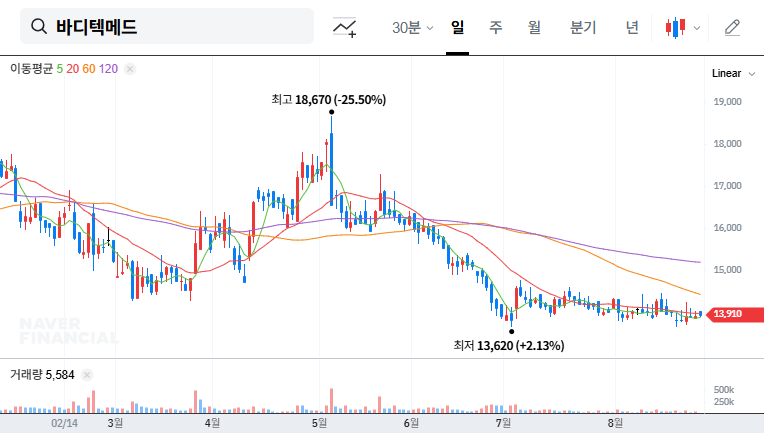Click the 15,000 price axis label
The width and height of the screenshot is (764, 433).
(x=727, y=270)
